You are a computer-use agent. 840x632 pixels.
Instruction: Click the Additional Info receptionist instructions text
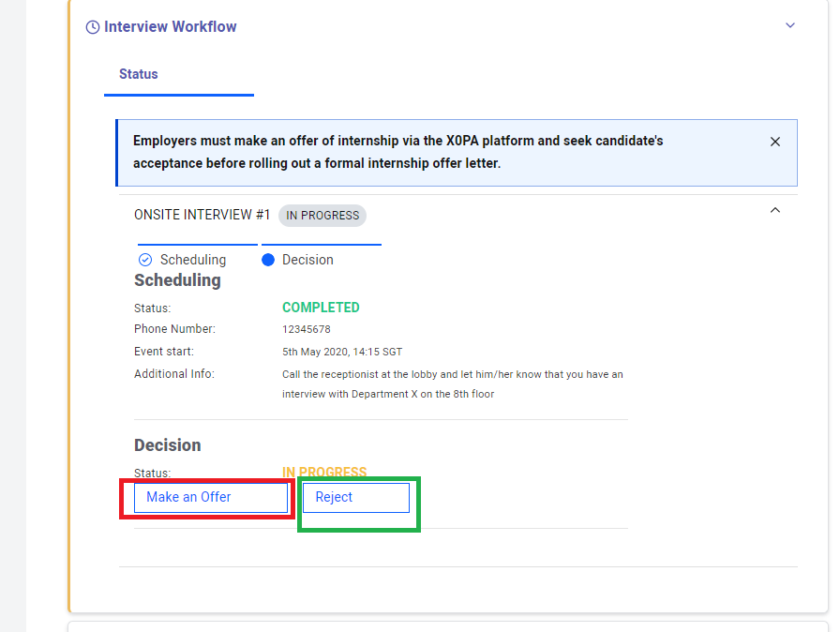tap(453, 384)
